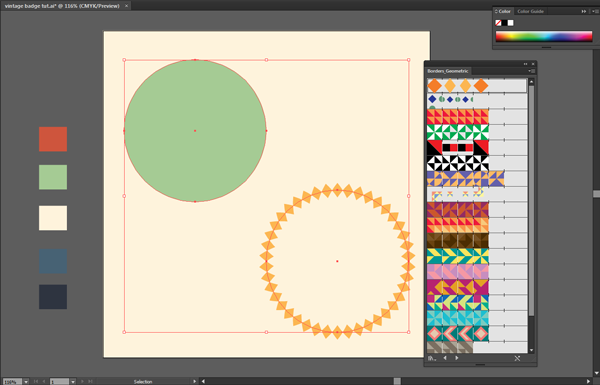This screenshot has width=600, height=385.
Task: Choose the teal and yellow arrows brush
Action: [477, 256]
